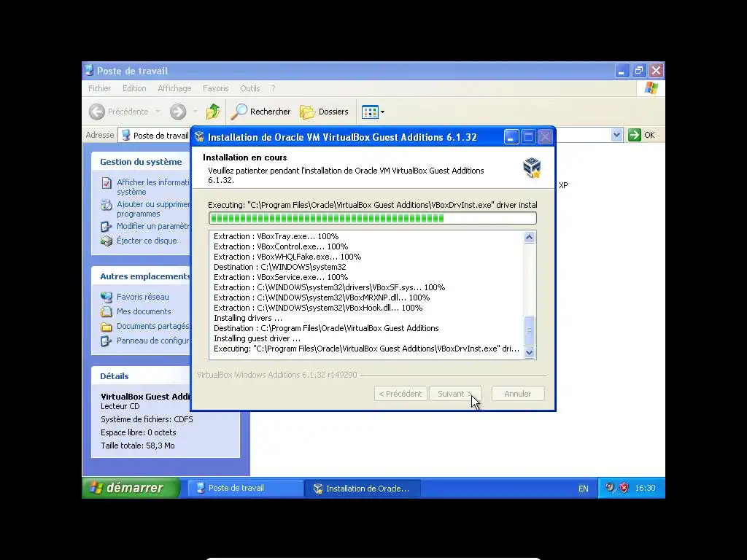Open back button history dropdown arrow

tap(158, 112)
